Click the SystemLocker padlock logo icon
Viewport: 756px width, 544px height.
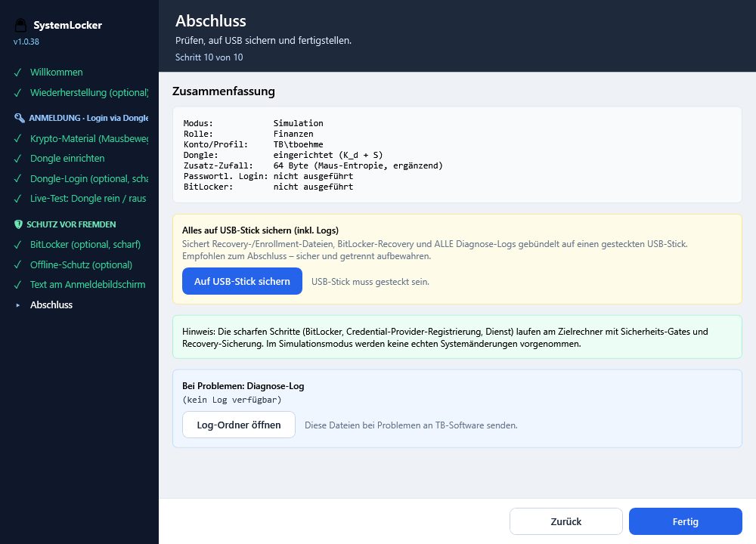point(20,25)
